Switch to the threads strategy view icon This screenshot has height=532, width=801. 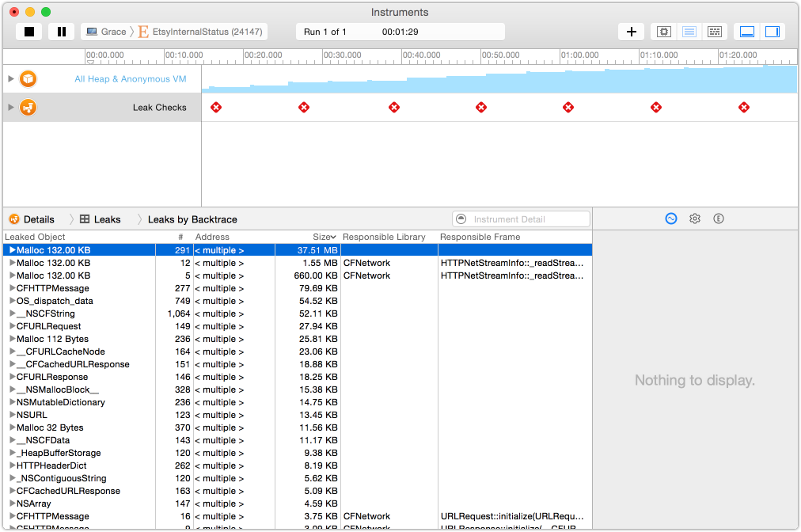(x=714, y=32)
